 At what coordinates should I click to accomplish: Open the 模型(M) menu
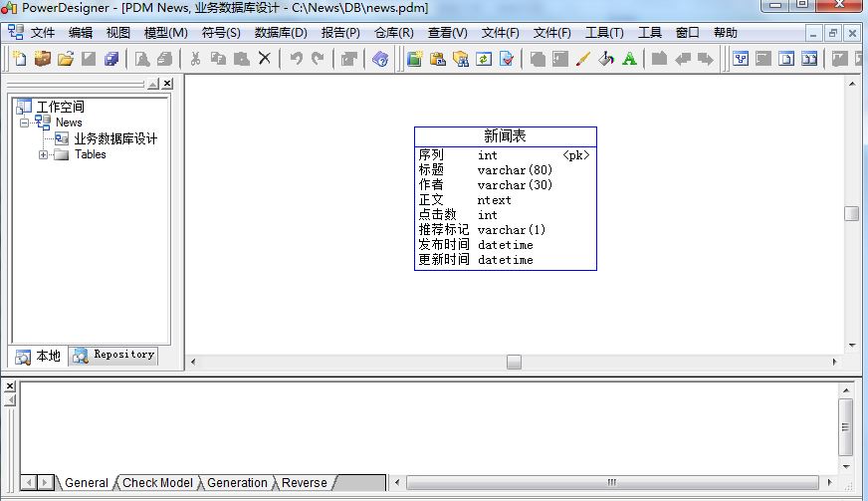(165, 33)
